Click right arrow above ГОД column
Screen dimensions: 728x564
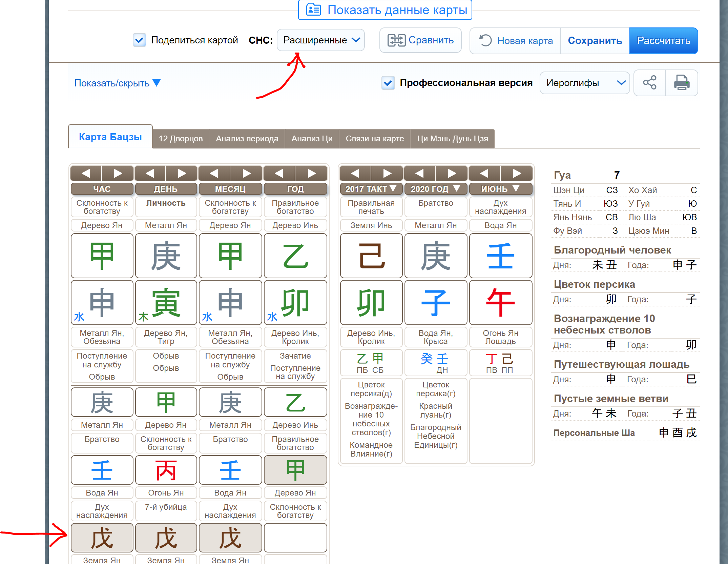point(311,174)
